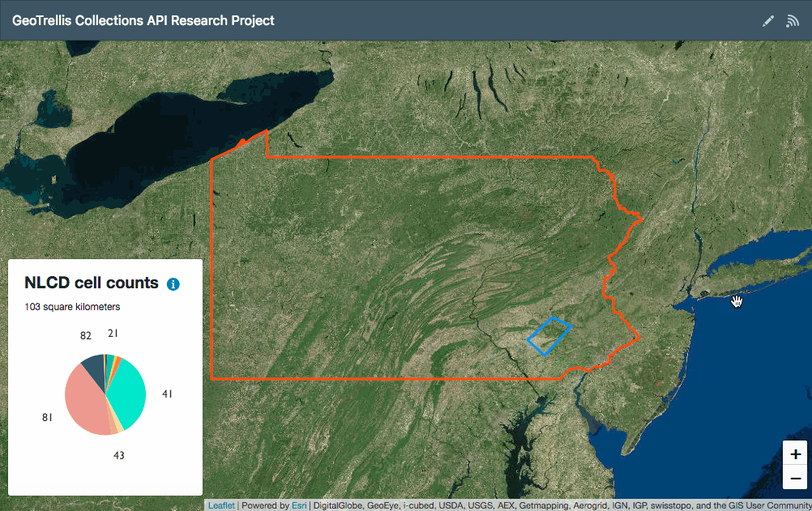Image resolution: width=812 pixels, height=511 pixels.
Task: Select the pencil drawing tool in header
Action: [767, 20]
